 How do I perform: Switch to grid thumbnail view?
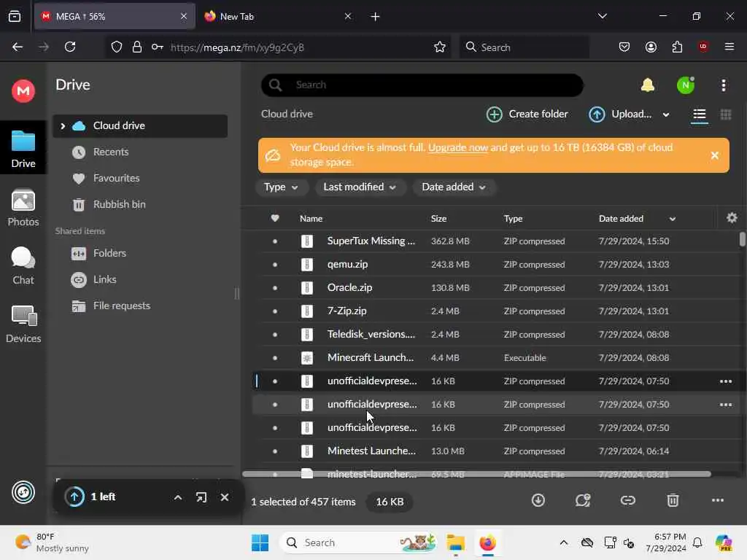726,114
